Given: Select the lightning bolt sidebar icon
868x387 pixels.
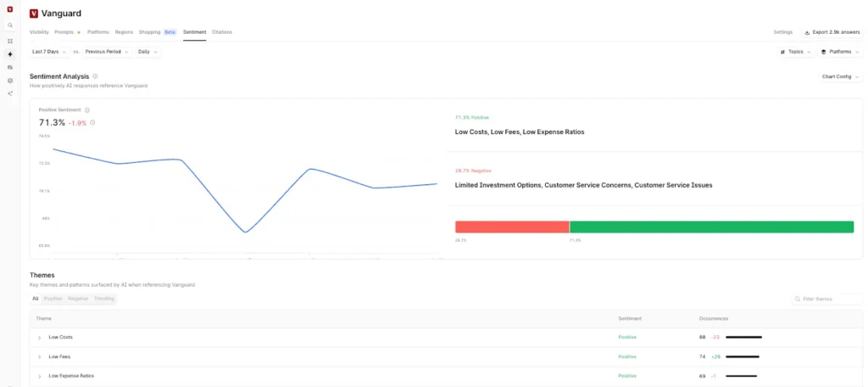Looking at the screenshot, I should [x=10, y=54].
